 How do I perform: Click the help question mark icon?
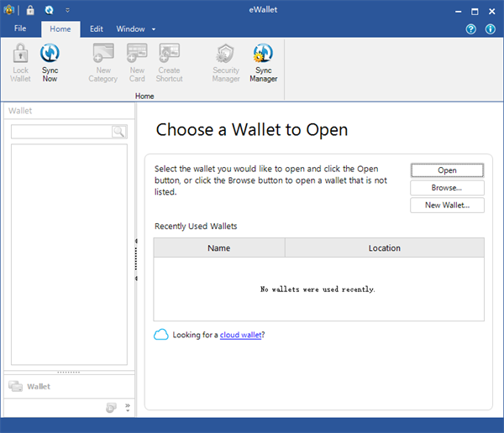(x=471, y=29)
